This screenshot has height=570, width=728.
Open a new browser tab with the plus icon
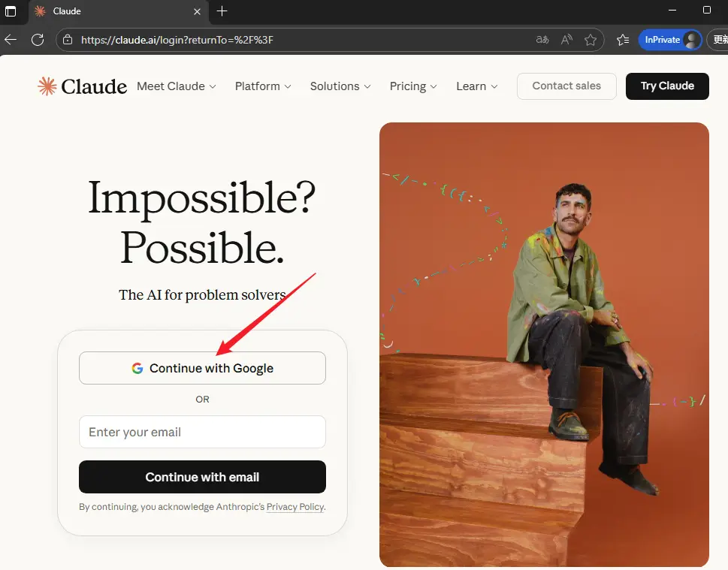point(221,11)
